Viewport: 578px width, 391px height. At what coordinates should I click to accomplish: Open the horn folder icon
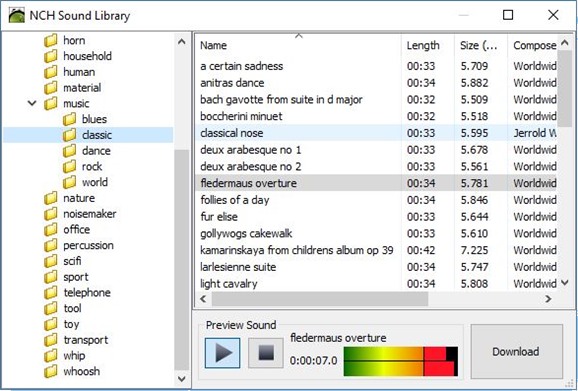click(51, 41)
